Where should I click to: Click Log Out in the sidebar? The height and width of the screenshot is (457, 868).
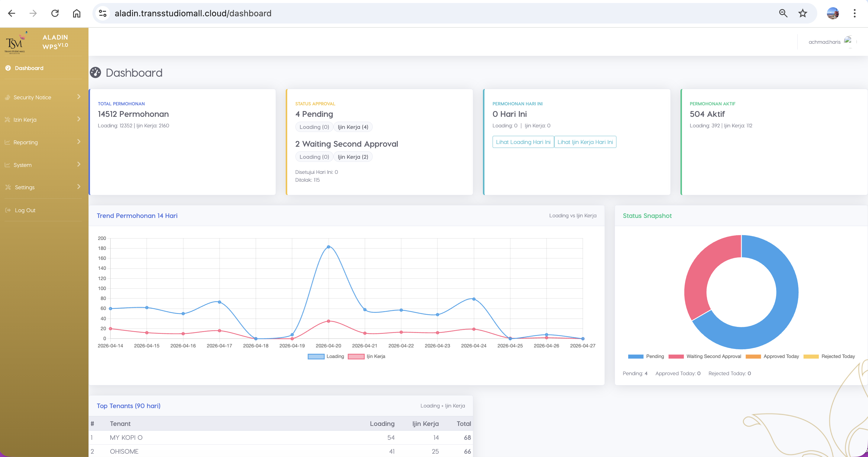point(25,210)
